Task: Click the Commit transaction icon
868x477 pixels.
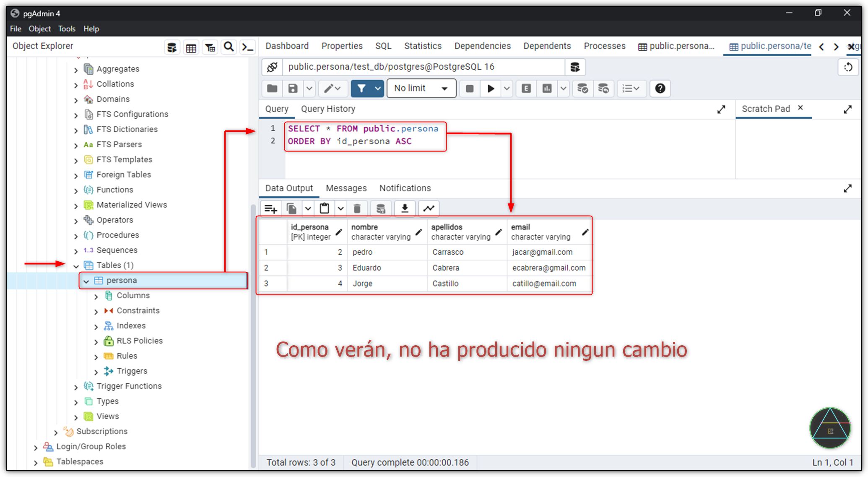Action: [582, 89]
